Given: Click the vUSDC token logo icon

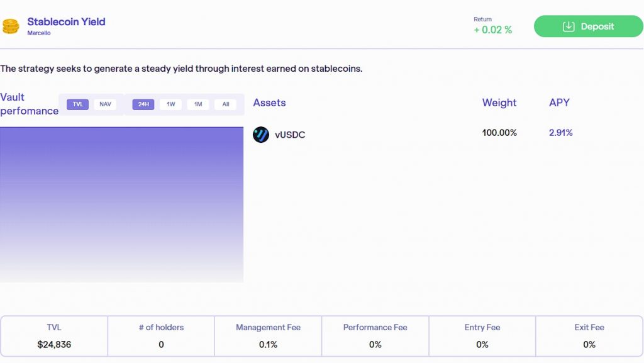Looking at the screenshot, I should [261, 135].
